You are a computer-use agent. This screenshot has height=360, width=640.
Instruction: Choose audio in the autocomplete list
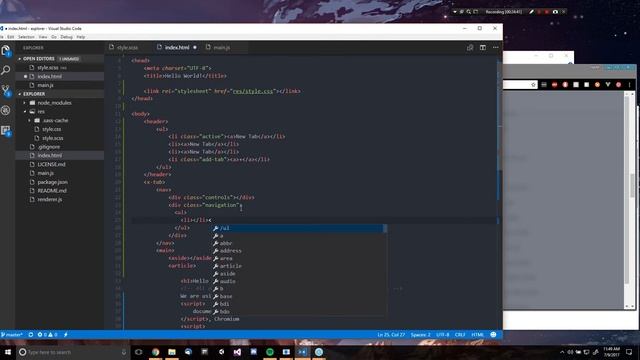(x=299, y=281)
